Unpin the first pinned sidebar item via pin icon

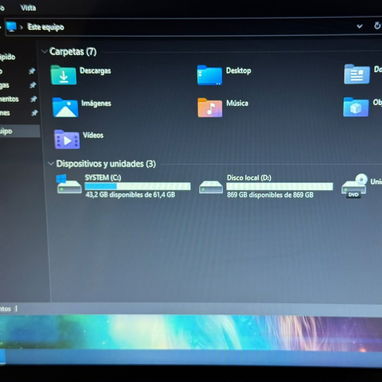(32, 71)
